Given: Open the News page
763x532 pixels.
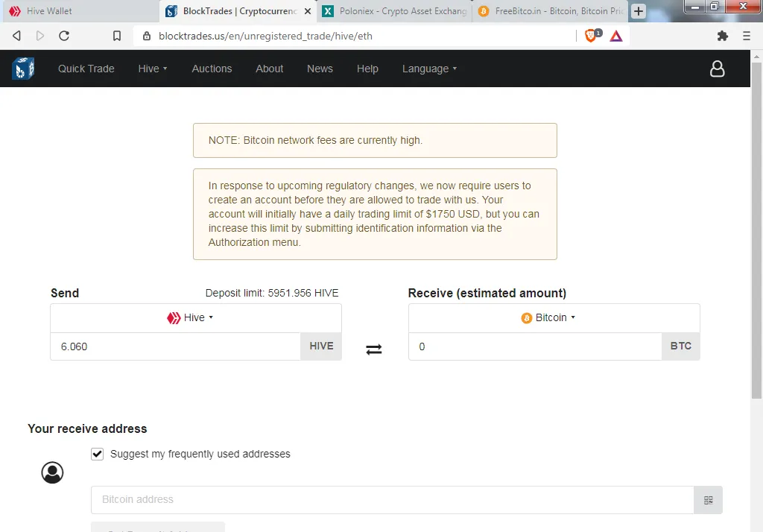Looking at the screenshot, I should click(320, 69).
